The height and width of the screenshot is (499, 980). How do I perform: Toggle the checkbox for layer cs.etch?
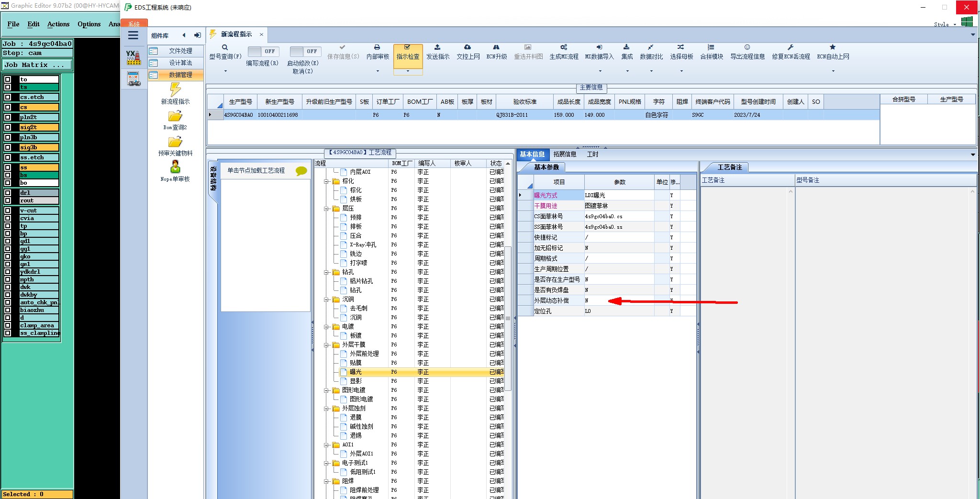tap(8, 97)
